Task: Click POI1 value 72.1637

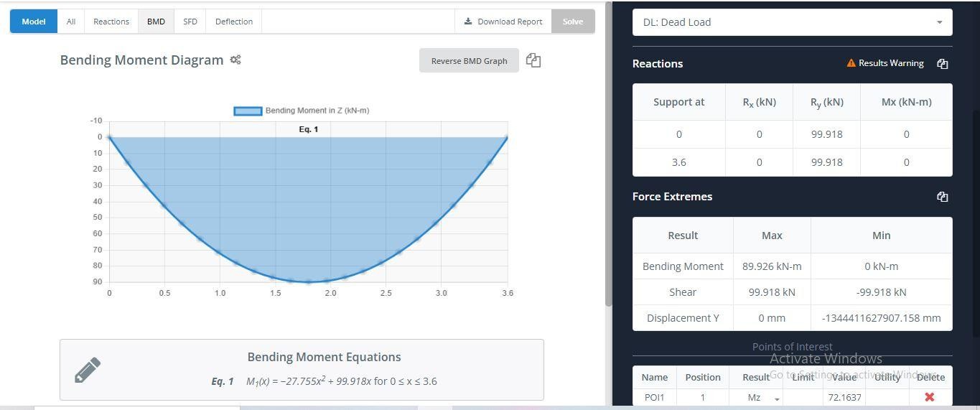Action: point(844,397)
